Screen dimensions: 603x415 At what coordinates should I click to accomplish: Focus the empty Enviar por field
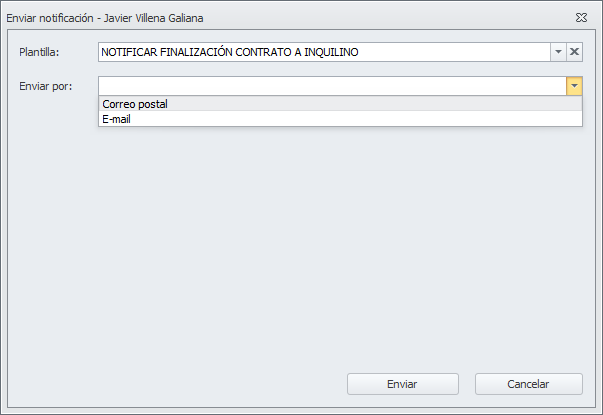[330, 86]
